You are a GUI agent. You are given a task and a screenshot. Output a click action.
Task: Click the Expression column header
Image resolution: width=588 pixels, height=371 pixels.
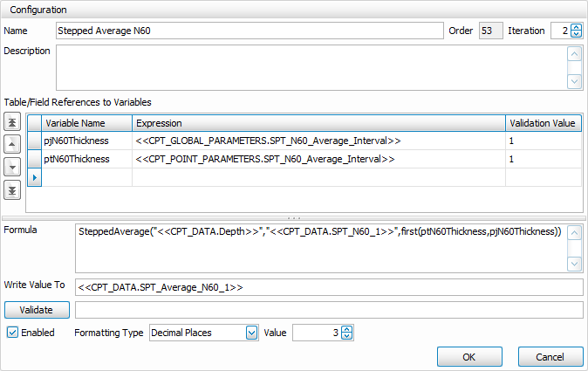tap(318, 123)
